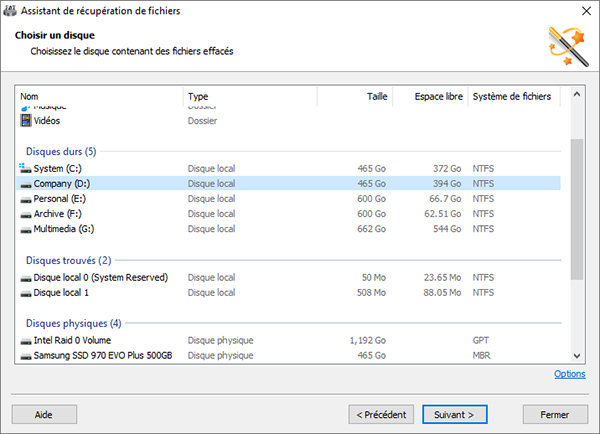The height and width of the screenshot is (434, 600).
Task: Click the Personal (E:) drive icon
Action: (26, 200)
